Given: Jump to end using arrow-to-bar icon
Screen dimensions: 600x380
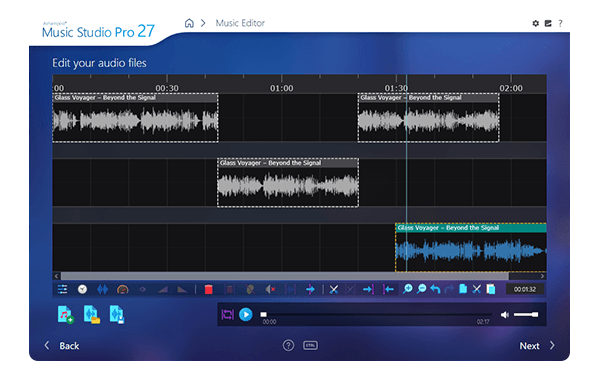Looking at the screenshot, I should [x=368, y=289].
